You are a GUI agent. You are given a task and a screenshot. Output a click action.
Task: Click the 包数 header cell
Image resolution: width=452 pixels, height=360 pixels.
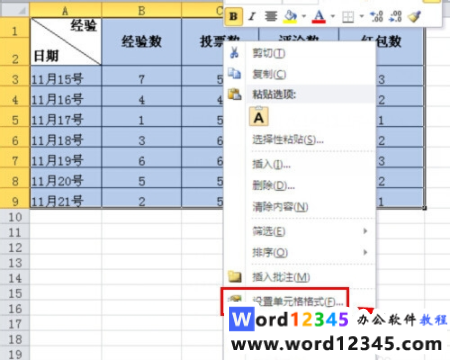400,42
